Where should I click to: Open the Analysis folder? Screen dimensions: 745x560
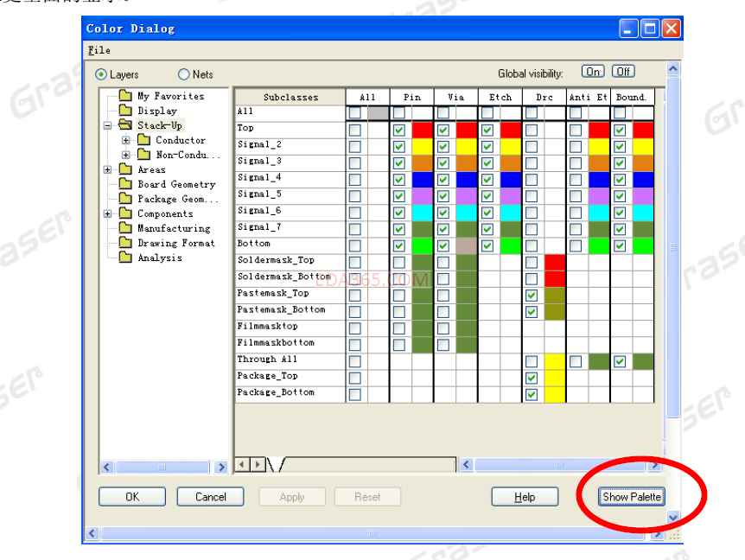click(x=150, y=258)
